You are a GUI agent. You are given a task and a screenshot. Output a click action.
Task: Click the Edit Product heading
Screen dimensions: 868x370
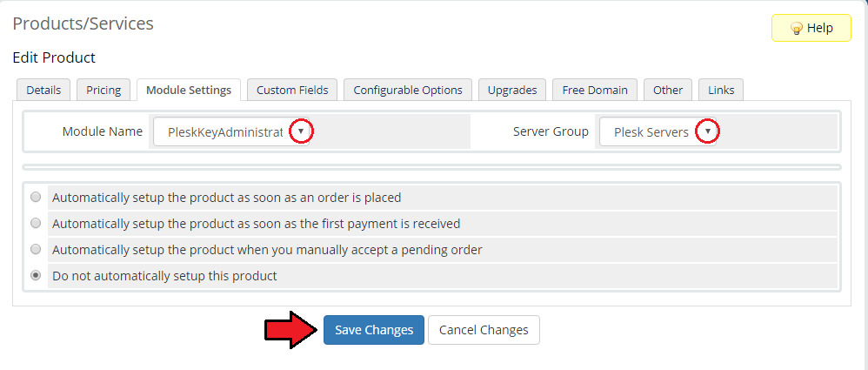[54, 57]
